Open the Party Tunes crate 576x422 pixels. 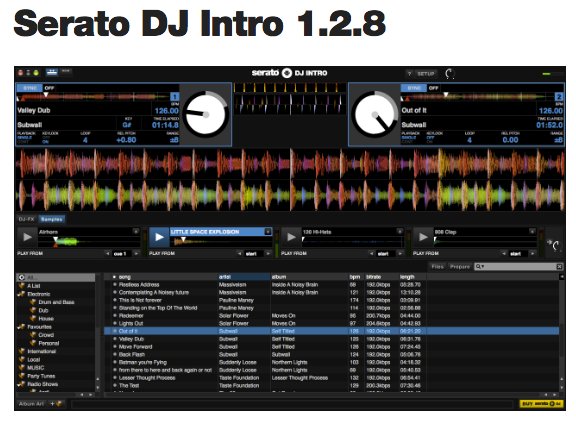click(x=41, y=376)
